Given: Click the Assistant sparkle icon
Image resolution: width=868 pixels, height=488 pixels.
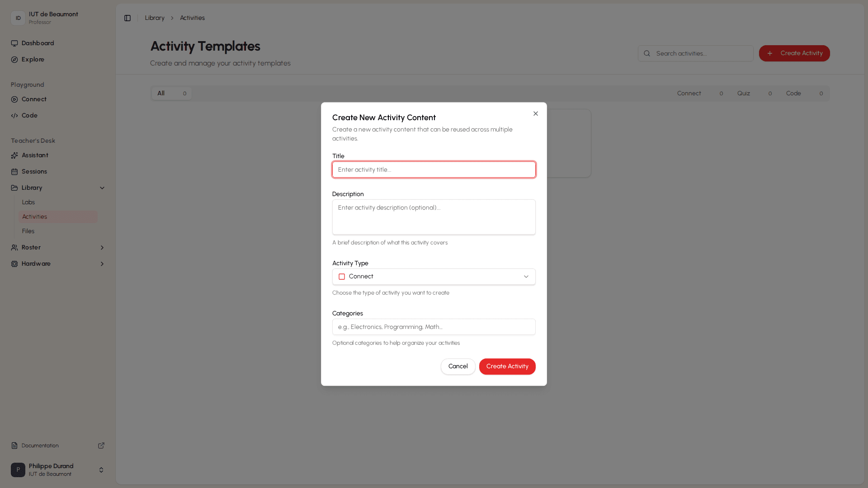Looking at the screenshot, I should click(14, 155).
